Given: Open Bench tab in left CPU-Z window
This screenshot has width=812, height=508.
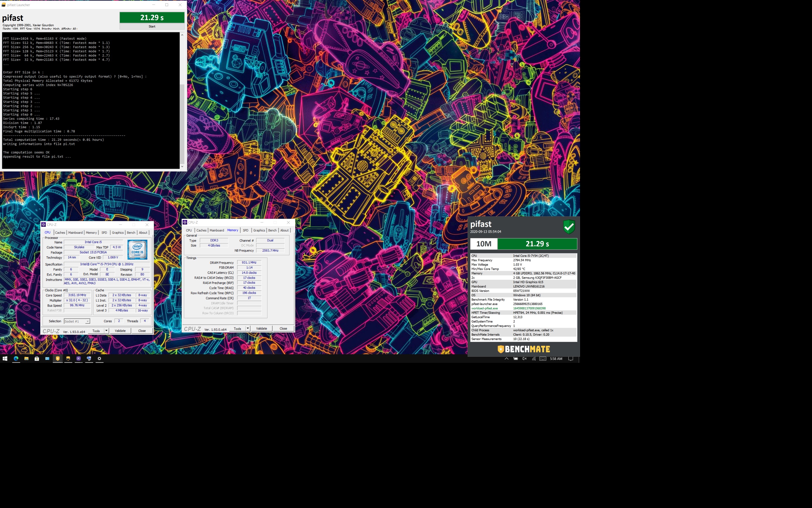Looking at the screenshot, I should tap(131, 232).
